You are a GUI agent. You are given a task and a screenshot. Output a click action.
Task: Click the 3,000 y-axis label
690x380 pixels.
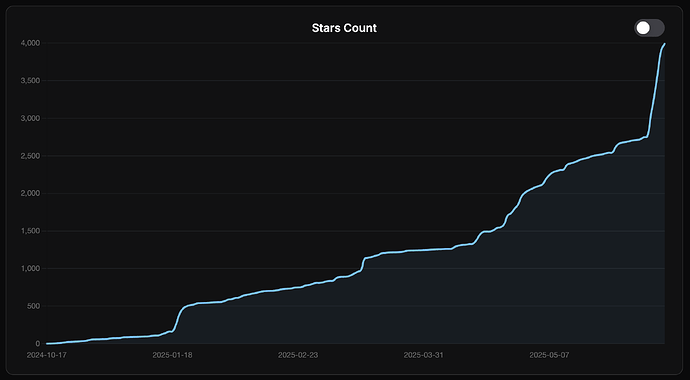tap(30, 118)
